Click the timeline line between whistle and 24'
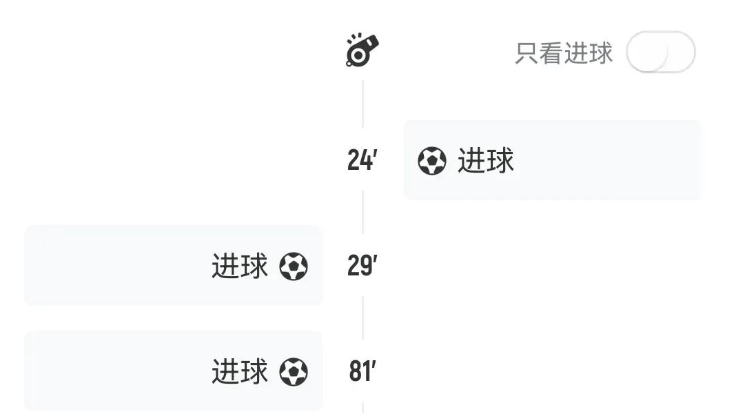 (x=363, y=104)
